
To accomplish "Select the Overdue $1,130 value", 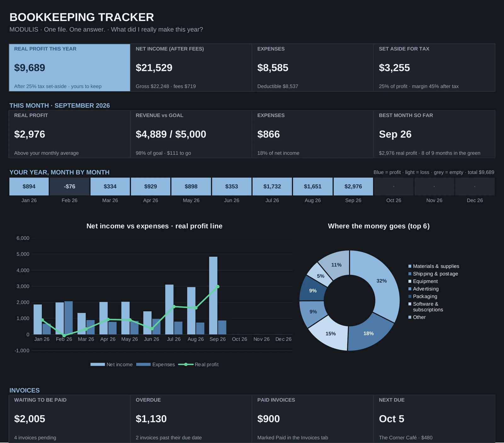I will pyautogui.click(x=151, y=419).
